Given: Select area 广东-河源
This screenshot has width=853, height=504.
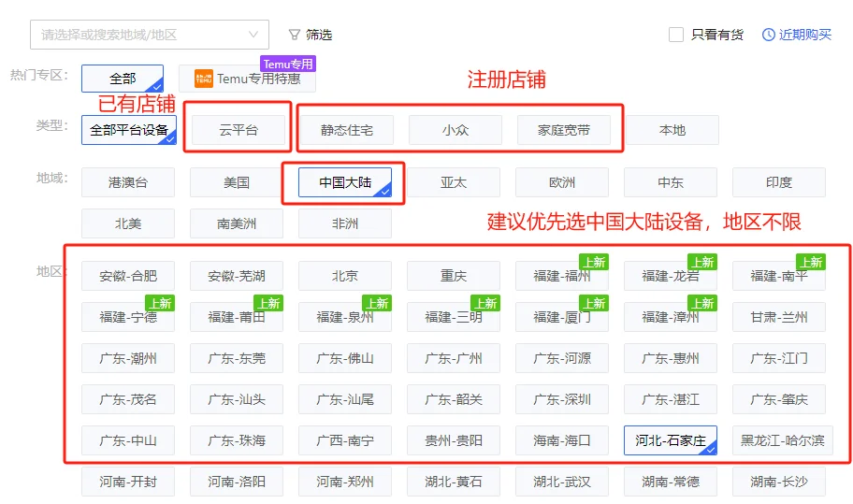Looking at the screenshot, I should click(562, 358).
